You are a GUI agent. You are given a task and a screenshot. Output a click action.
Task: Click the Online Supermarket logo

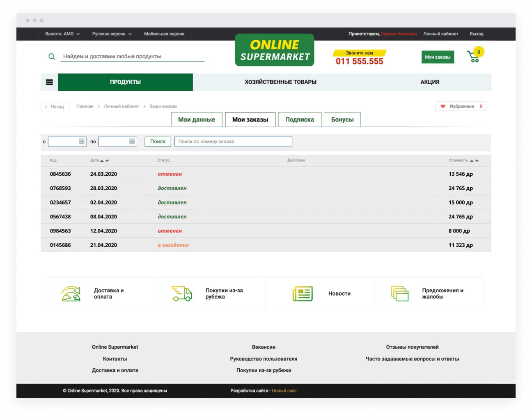click(275, 50)
